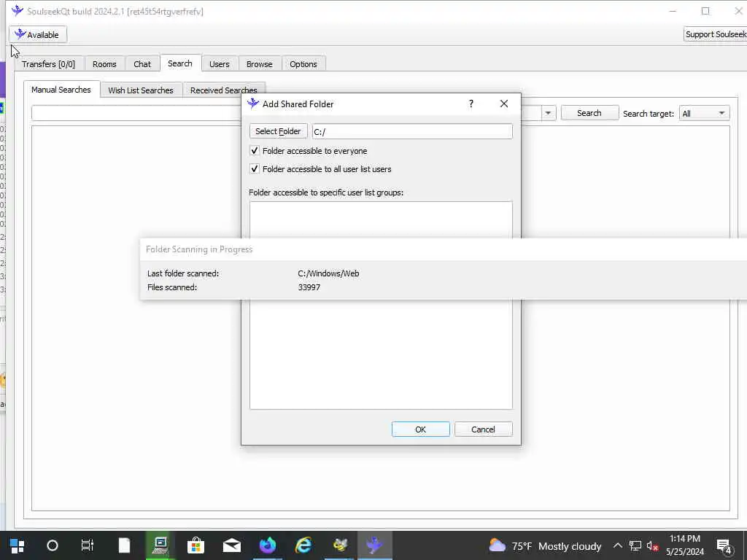Open the Mail app from taskbar
The height and width of the screenshot is (560, 747).
[232, 545]
